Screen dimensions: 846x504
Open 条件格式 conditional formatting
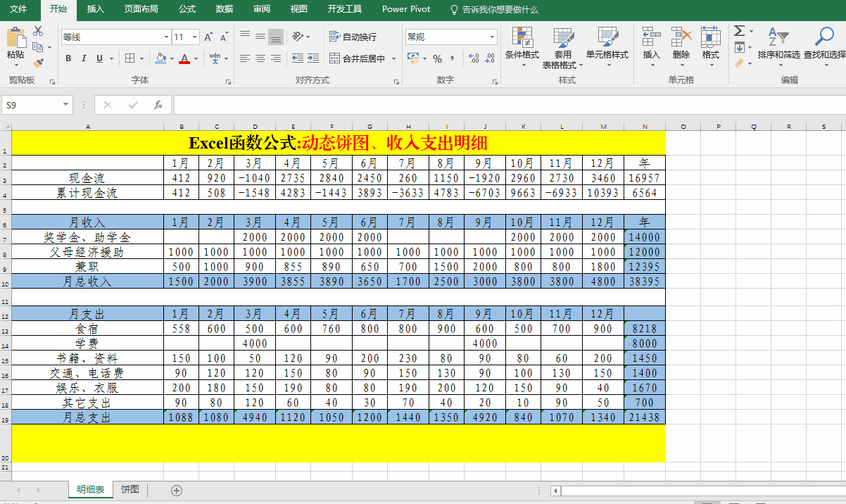point(522,44)
